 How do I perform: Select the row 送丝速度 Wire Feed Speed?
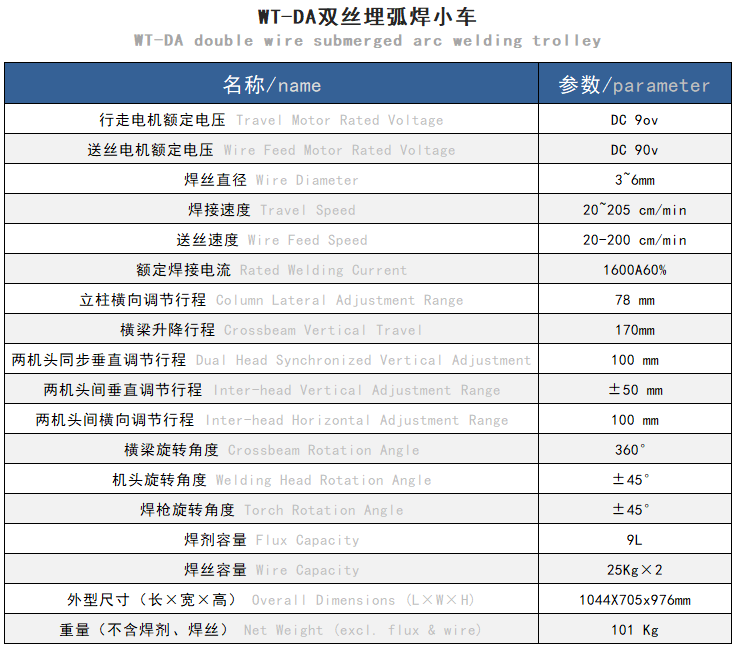click(368, 239)
